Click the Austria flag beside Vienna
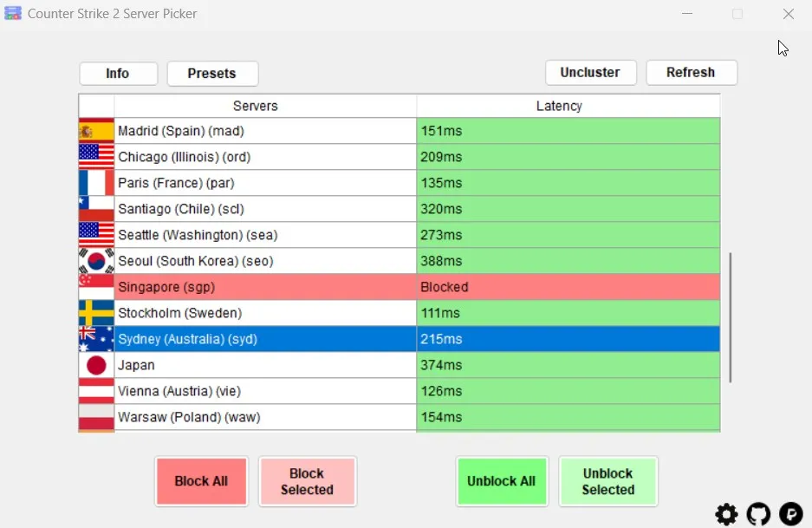Screen dimensions: 812x528 tap(96, 391)
